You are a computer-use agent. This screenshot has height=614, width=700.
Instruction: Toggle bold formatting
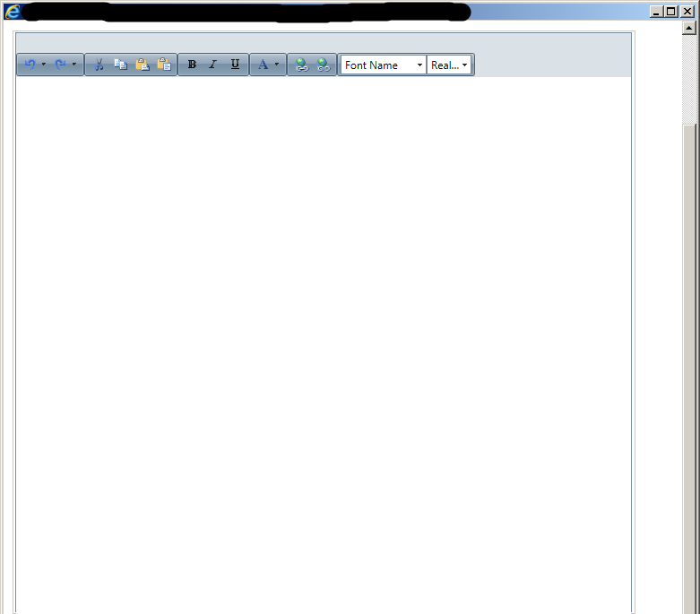point(192,65)
